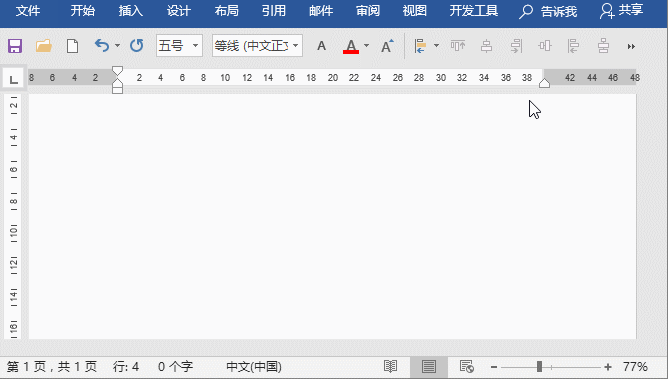The image size is (668, 379).
Task: Switch to the 布局 tab
Action: (x=227, y=11)
